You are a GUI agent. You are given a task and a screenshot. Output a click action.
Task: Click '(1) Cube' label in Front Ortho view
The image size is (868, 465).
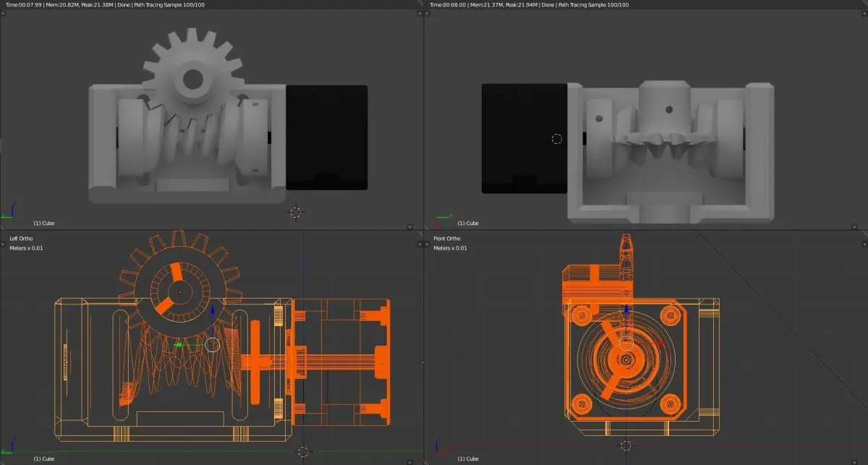pyautogui.click(x=468, y=459)
